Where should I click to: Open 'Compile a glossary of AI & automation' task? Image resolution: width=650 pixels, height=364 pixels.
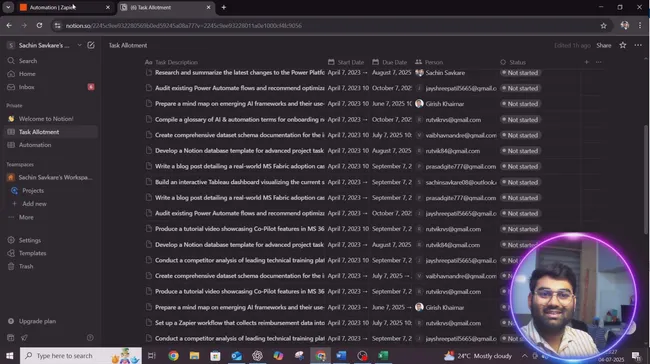click(x=240, y=119)
